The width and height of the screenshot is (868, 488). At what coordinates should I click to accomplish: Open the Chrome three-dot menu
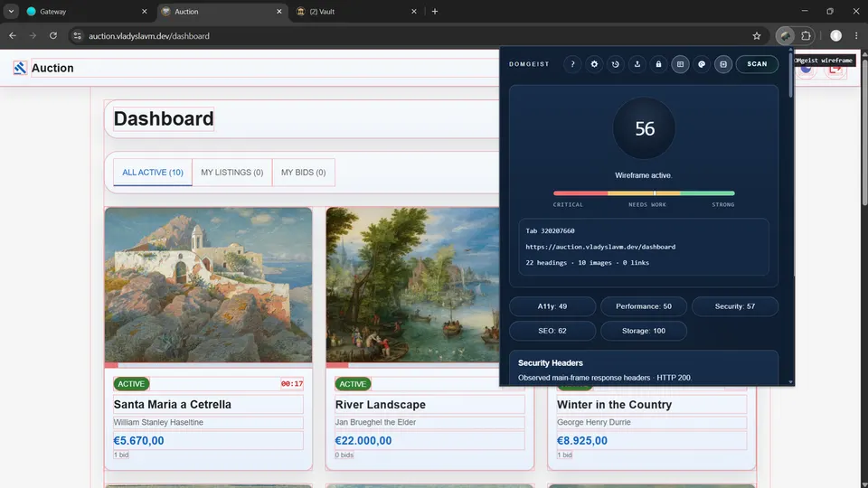click(856, 36)
